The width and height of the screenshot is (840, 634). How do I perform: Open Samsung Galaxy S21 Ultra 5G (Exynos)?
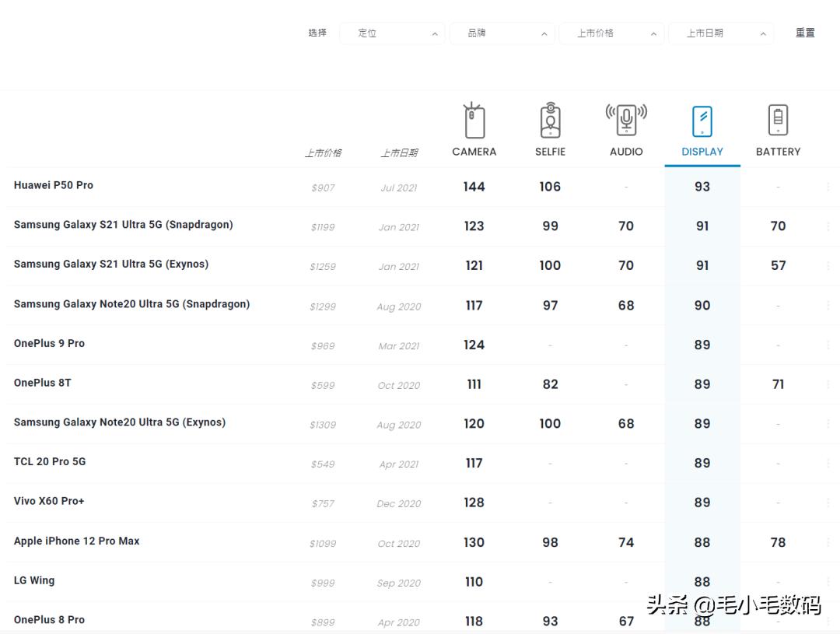[111, 264]
